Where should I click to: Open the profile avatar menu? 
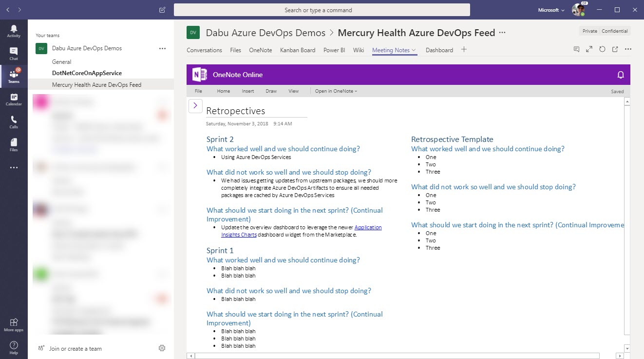click(x=578, y=10)
